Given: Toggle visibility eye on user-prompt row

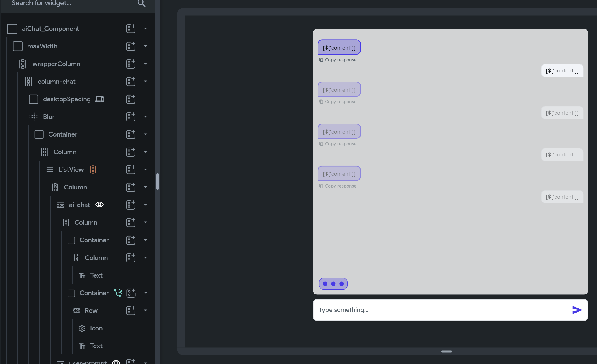Looking at the screenshot, I should pyautogui.click(x=116, y=362).
